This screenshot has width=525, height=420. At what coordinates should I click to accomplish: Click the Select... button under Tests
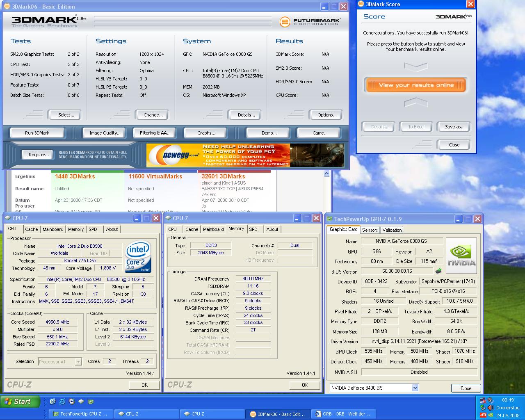[66, 115]
